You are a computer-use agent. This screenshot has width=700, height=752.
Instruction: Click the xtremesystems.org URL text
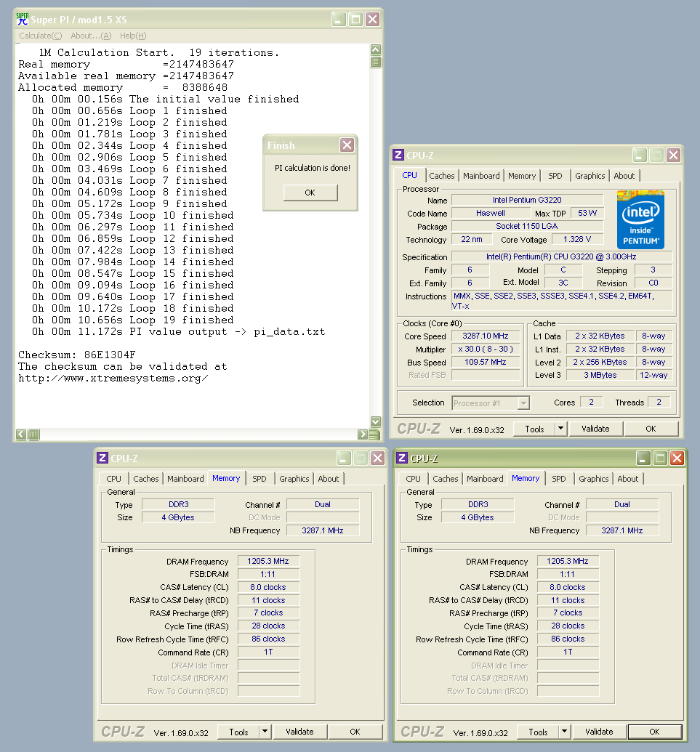[113, 379]
